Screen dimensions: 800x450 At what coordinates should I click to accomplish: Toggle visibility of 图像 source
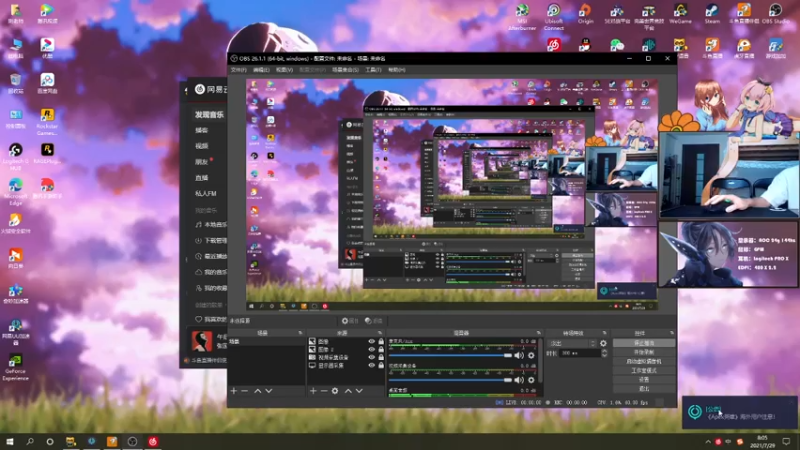[371, 341]
